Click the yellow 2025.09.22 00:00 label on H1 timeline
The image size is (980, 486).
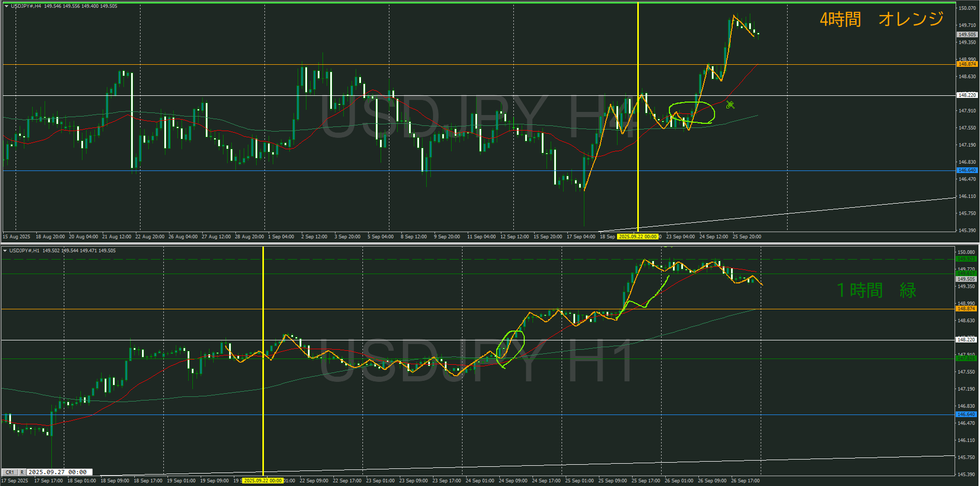pos(263,481)
